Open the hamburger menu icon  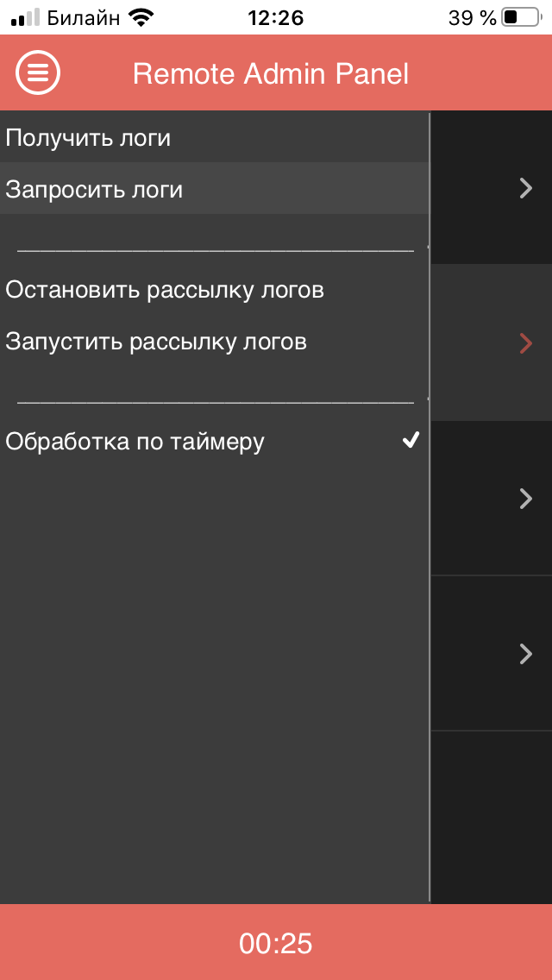pos(38,72)
